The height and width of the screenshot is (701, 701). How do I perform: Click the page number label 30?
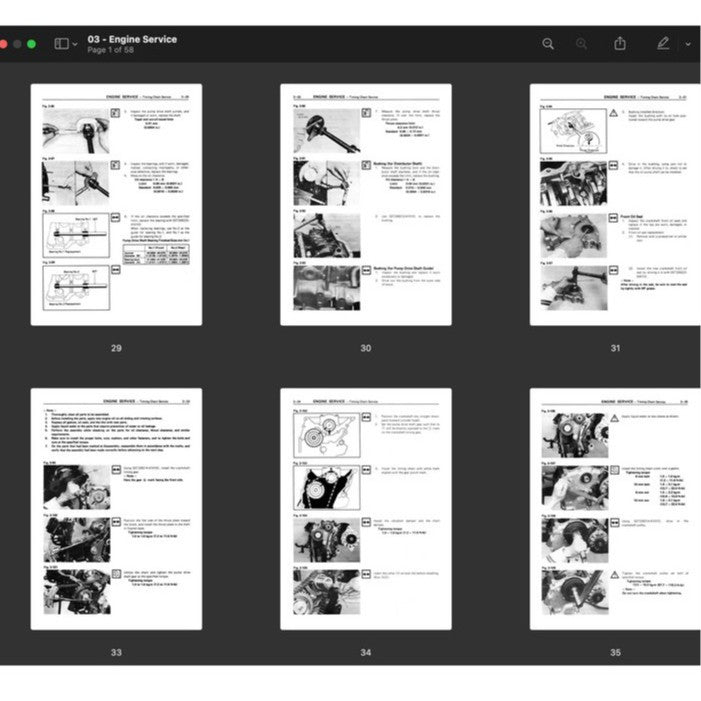[x=366, y=348]
